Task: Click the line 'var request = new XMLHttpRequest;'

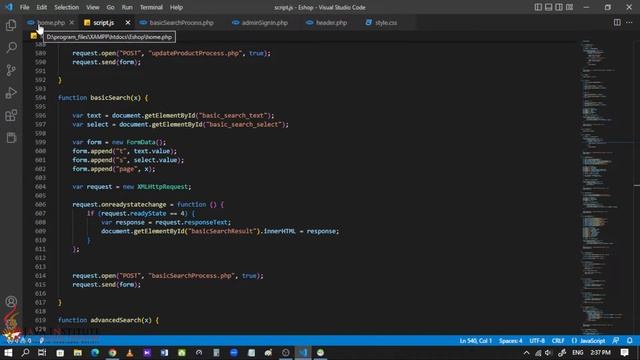Action: point(131,187)
